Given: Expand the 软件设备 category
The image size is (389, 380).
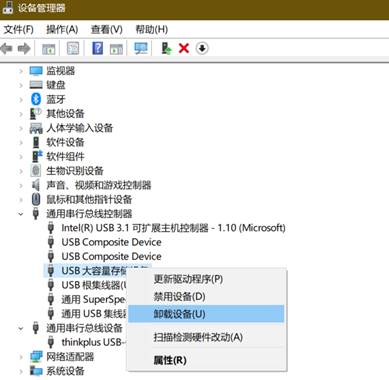Looking at the screenshot, I should 21,143.
